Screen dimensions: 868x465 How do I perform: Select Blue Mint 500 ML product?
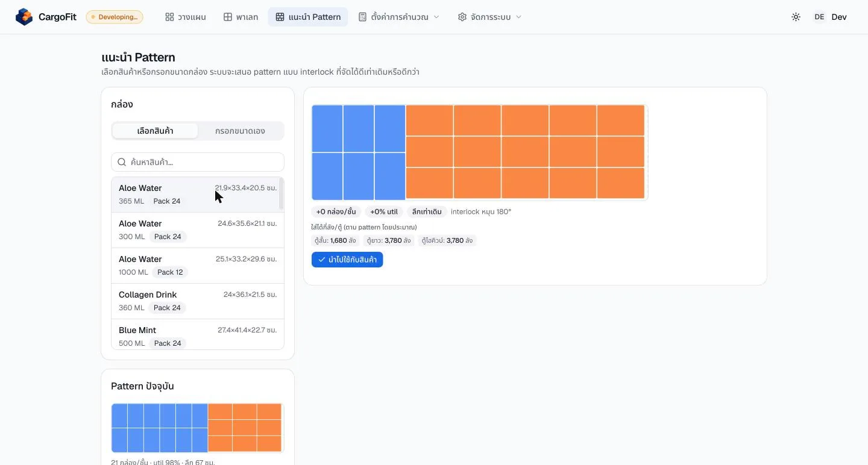point(198,334)
